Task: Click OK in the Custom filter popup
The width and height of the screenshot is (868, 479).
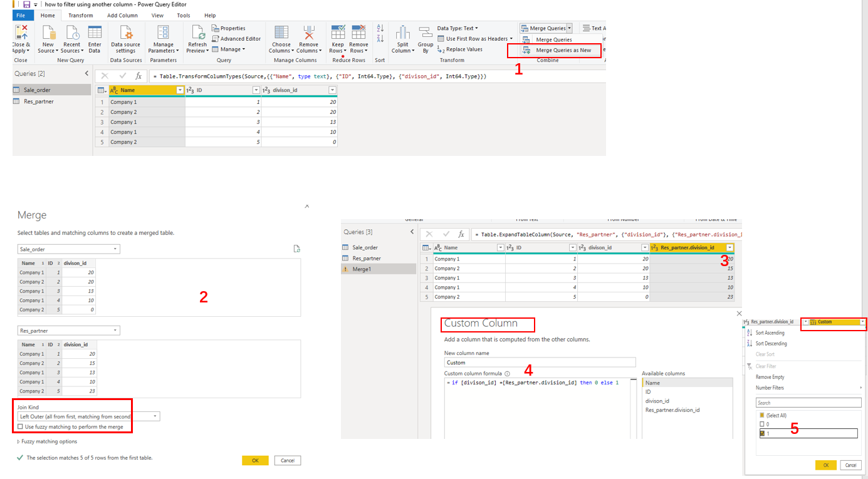Action: [x=826, y=465]
